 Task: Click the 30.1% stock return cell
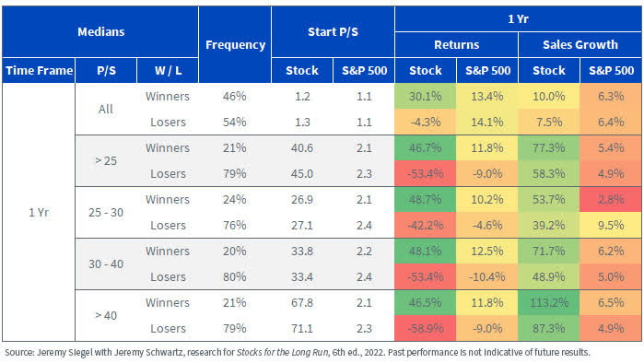pyautogui.click(x=425, y=97)
